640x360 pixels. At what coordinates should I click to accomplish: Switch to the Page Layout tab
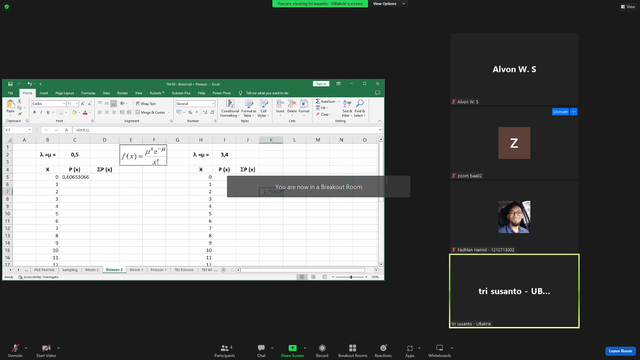coord(64,93)
